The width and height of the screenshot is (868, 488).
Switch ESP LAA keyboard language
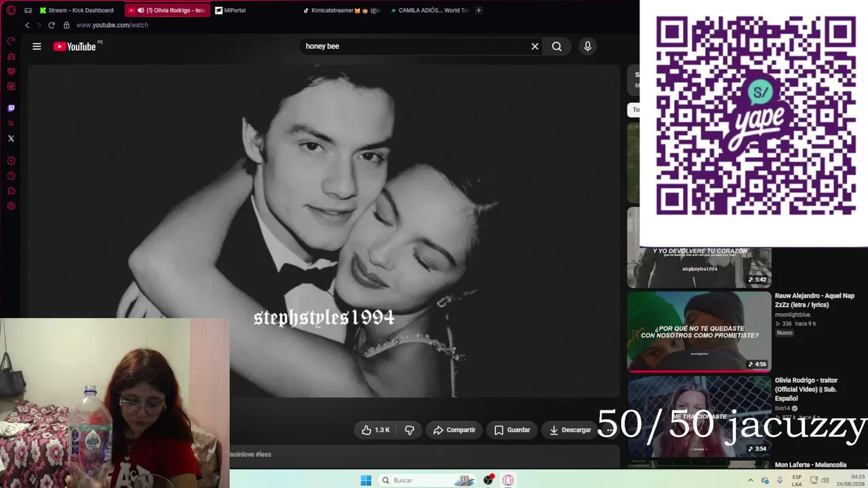[797, 481]
